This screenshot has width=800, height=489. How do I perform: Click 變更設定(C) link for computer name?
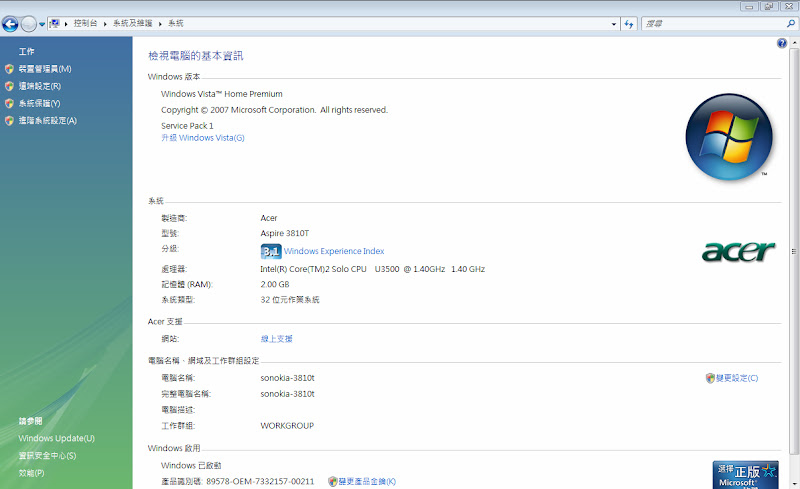(737, 378)
